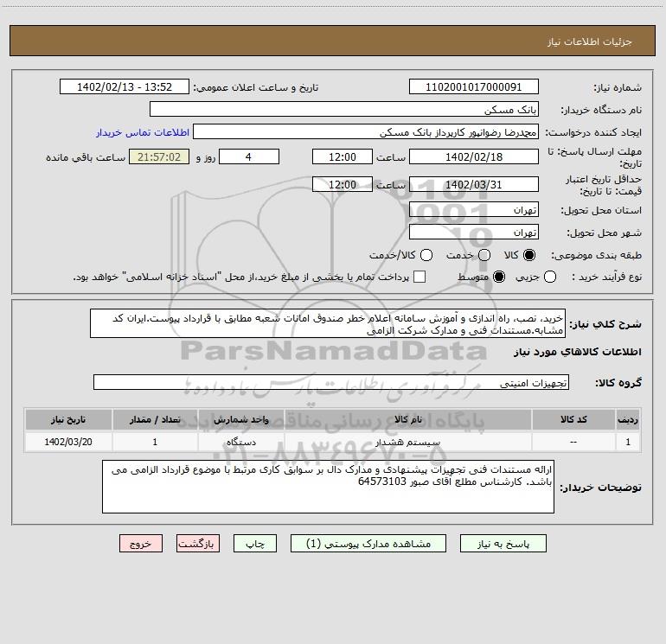Click the واحد شمارش column header
The width and height of the screenshot is (666, 644).
pos(240,420)
